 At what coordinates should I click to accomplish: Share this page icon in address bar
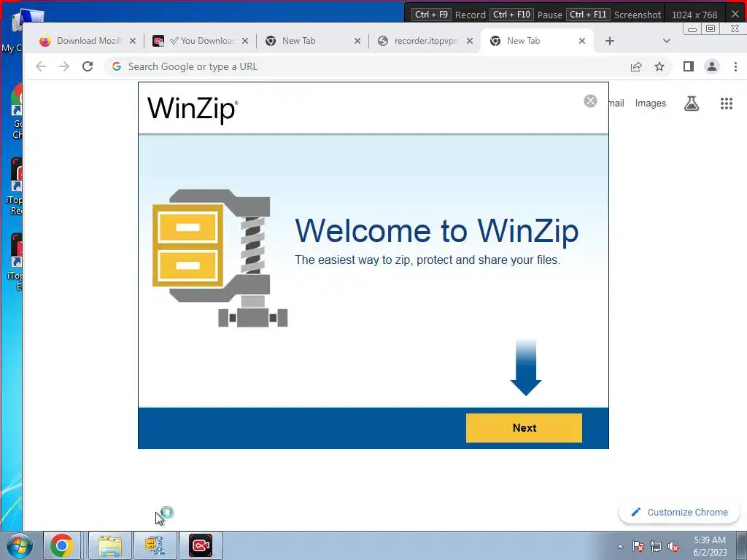(636, 66)
